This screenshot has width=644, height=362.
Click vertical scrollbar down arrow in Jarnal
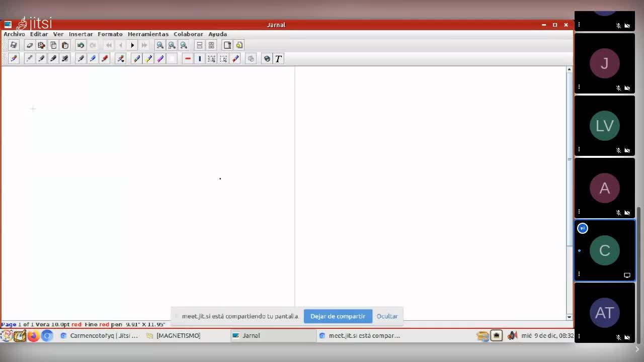(x=569, y=317)
